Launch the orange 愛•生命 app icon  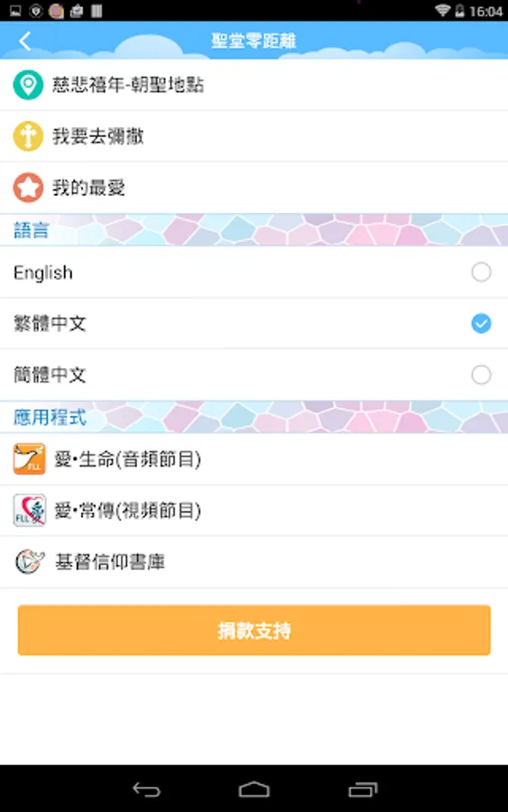pos(29,459)
